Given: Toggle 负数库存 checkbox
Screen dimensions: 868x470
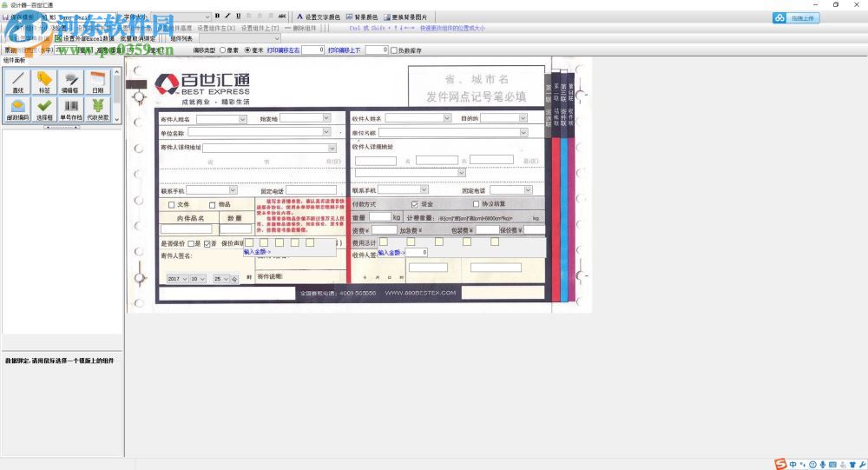Looking at the screenshot, I should [394, 50].
